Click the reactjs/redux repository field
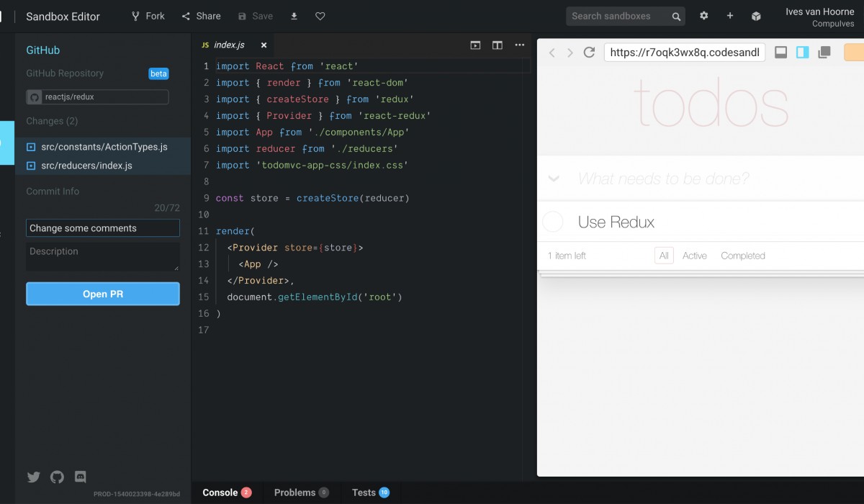This screenshot has height=504, width=864. 97,96
